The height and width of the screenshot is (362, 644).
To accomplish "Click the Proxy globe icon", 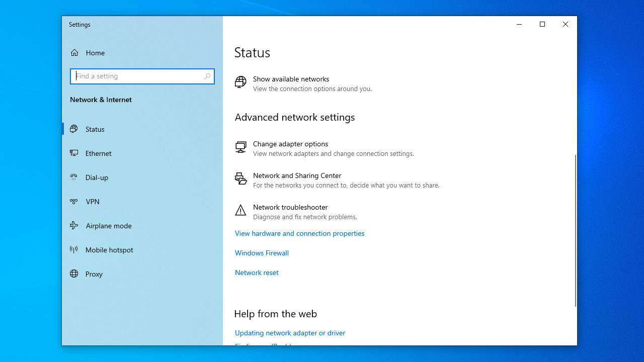I will click(x=74, y=274).
